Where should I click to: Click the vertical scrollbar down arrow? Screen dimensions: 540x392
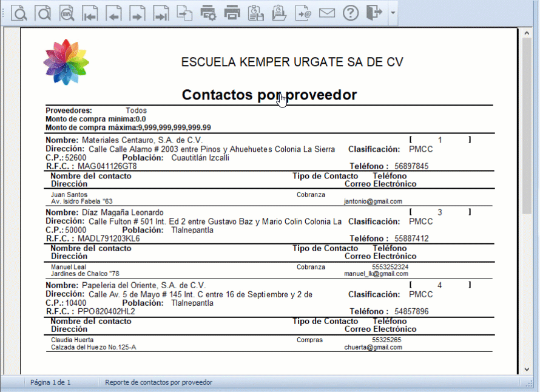pyautogui.click(x=526, y=368)
